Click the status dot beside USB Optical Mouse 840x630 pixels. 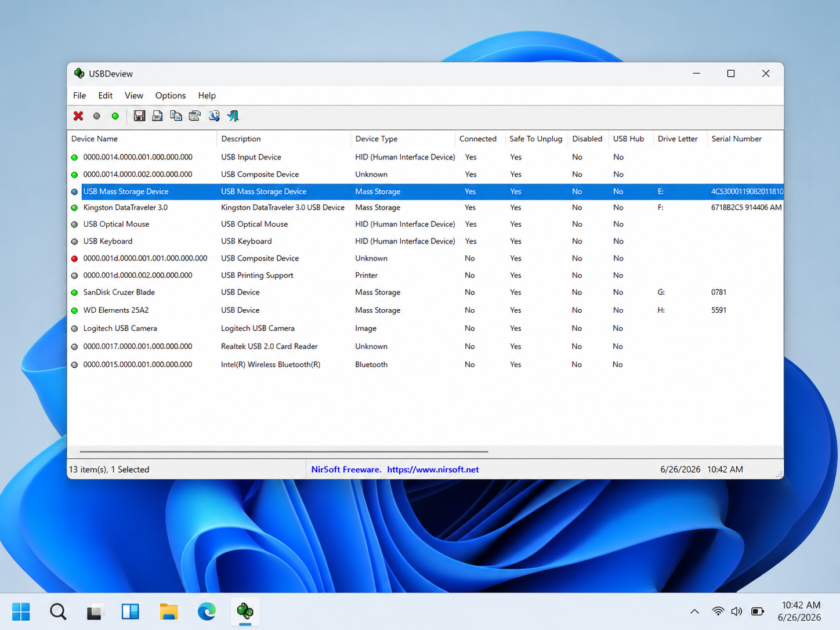click(74, 225)
